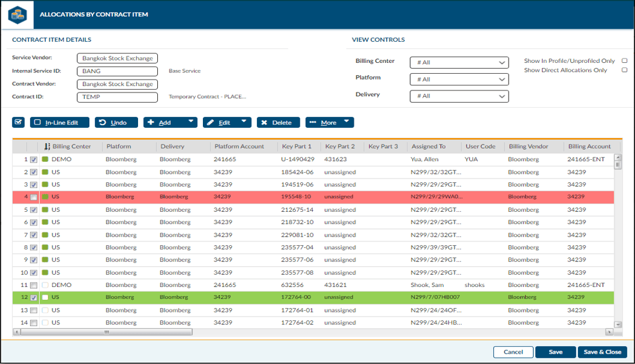This screenshot has height=364, width=635.
Task: Click green status square in row 10
Action: pos(45,272)
